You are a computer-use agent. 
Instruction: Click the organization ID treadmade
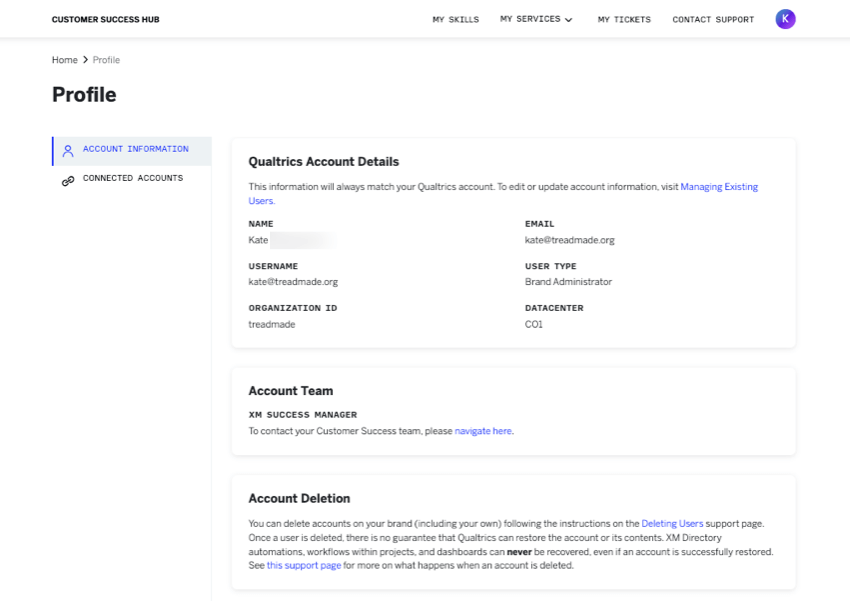(x=272, y=324)
